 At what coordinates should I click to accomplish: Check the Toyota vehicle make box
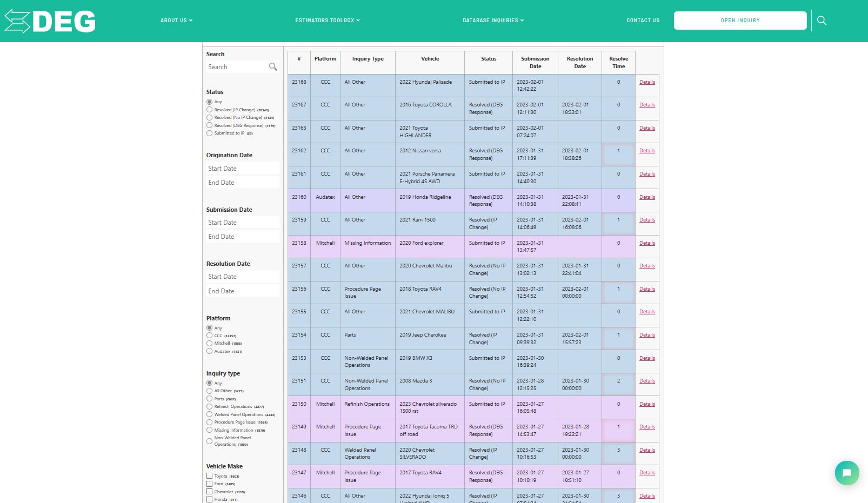tap(209, 476)
